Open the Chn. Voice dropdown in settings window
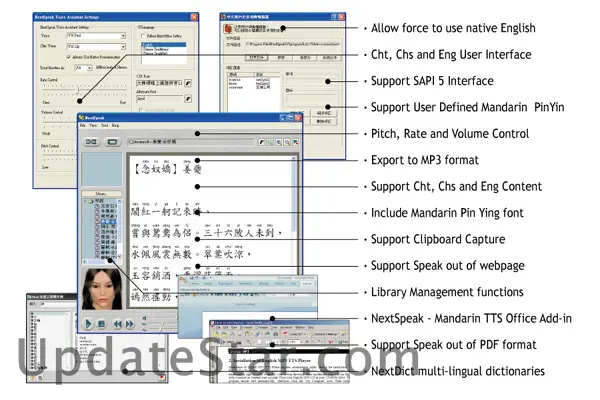The height and width of the screenshot is (400, 600). (123, 47)
